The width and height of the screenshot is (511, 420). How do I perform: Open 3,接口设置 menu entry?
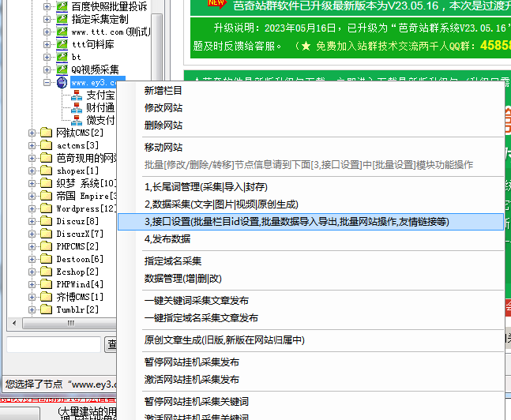click(310, 222)
